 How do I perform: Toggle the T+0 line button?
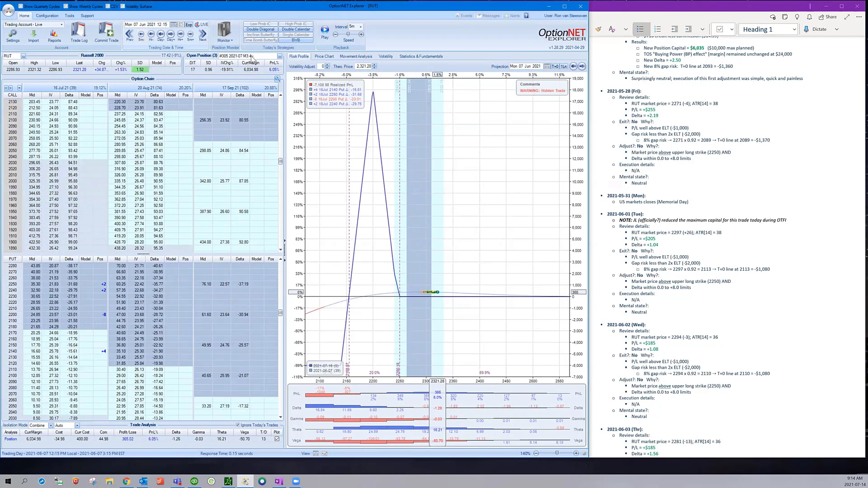[x=555, y=66]
